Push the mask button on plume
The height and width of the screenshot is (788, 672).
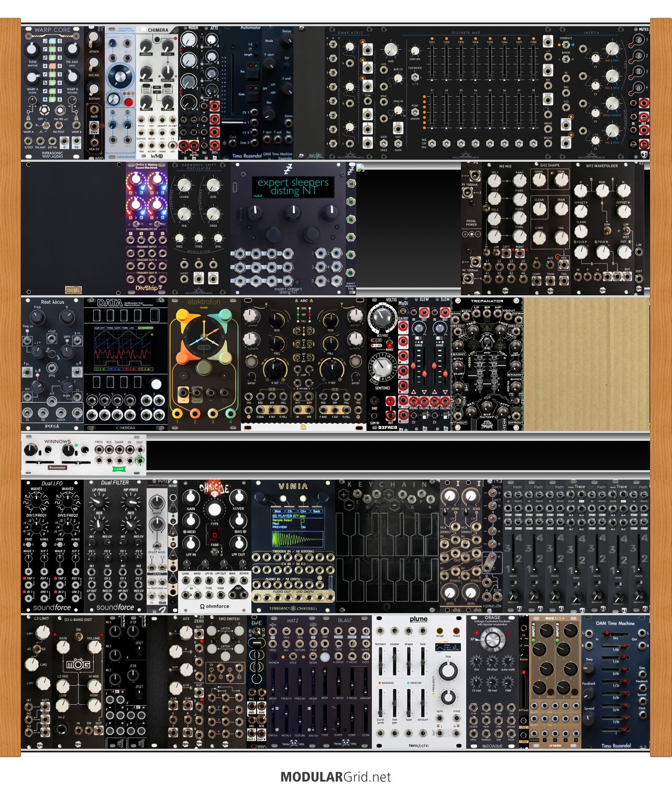coord(456,631)
